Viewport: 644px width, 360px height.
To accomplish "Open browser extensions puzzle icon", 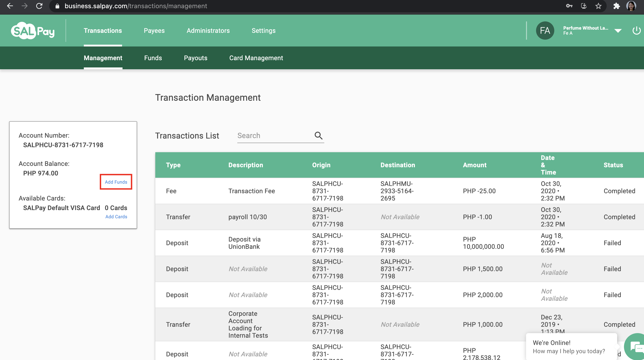I will click(x=616, y=6).
